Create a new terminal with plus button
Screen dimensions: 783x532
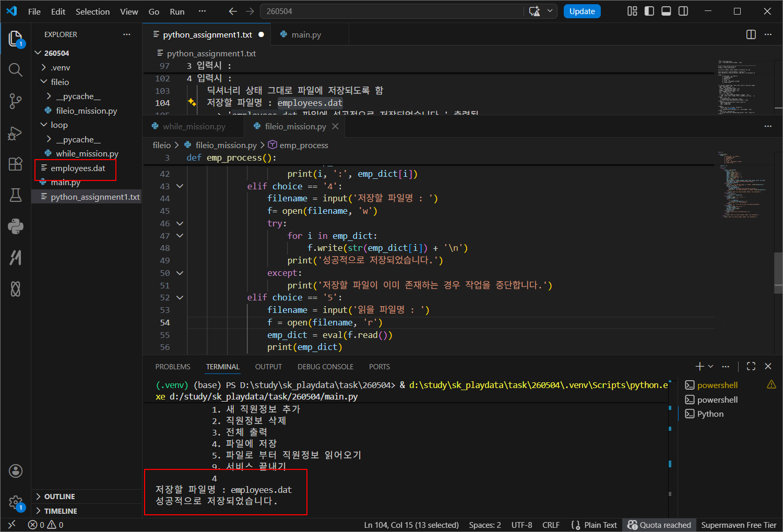point(699,366)
